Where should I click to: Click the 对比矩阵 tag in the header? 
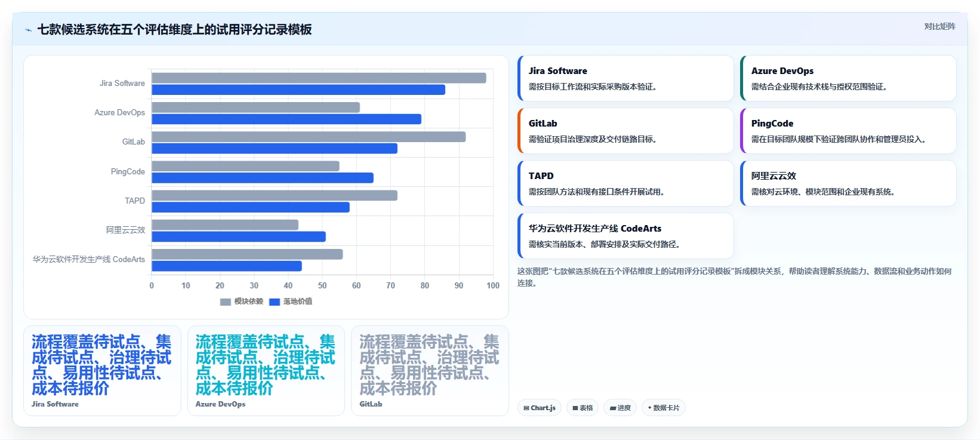click(939, 26)
